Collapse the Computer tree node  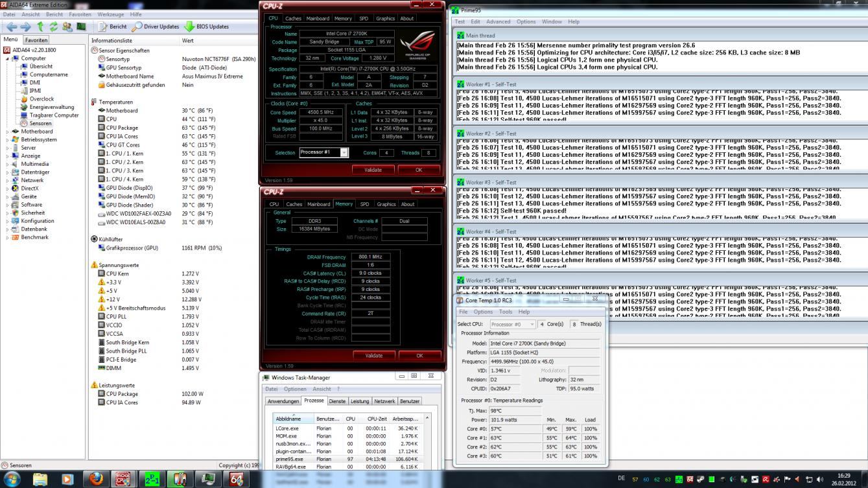pyautogui.click(x=7, y=58)
